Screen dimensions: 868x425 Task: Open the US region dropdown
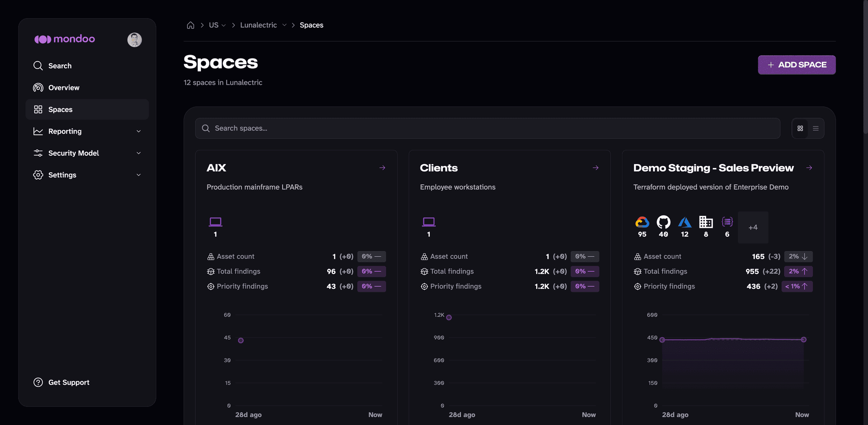pyautogui.click(x=217, y=25)
